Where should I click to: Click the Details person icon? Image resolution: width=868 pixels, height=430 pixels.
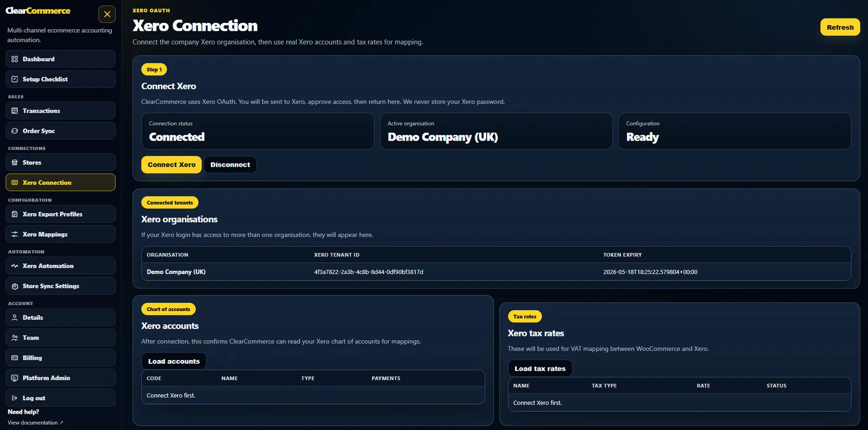[x=15, y=318]
